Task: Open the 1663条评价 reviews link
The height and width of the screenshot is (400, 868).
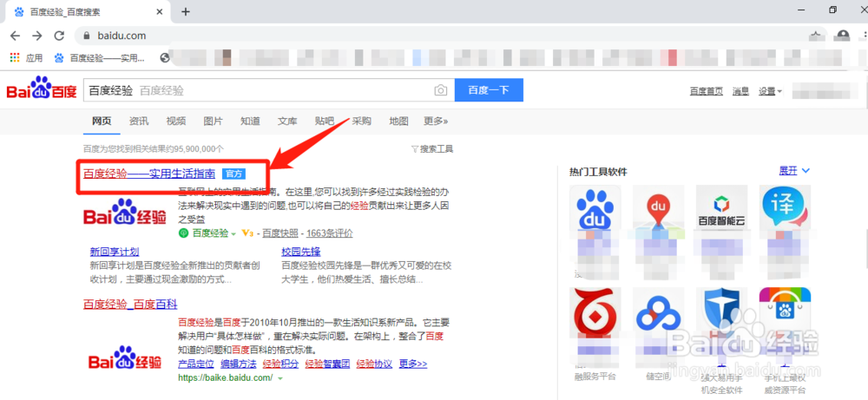Action: (x=329, y=233)
